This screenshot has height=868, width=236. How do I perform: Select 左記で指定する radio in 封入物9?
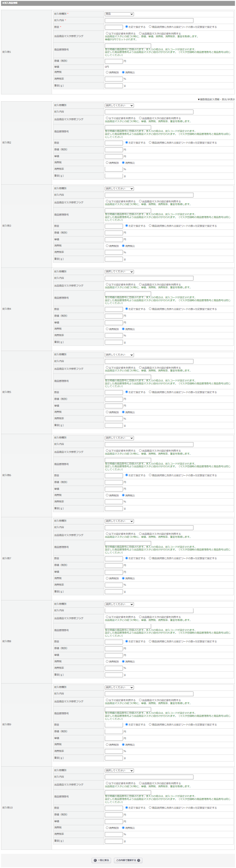tap(126, 724)
